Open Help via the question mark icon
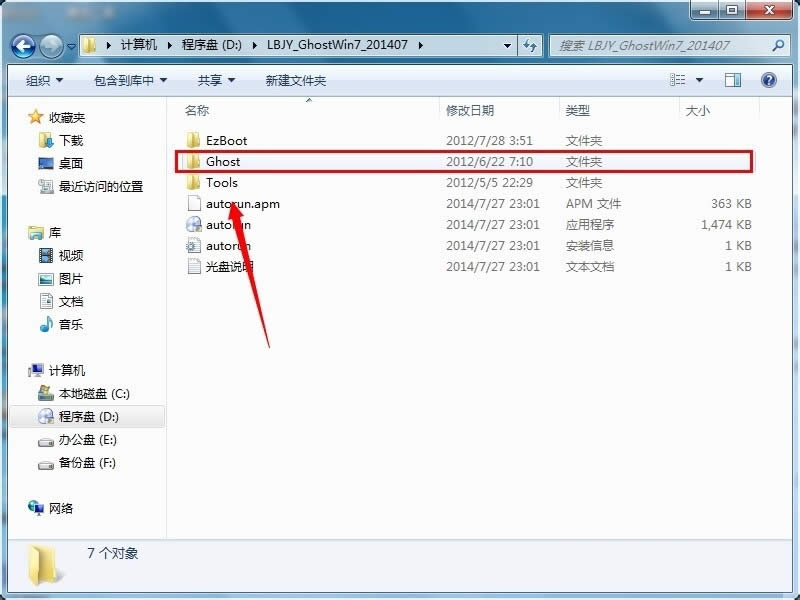 (x=768, y=80)
